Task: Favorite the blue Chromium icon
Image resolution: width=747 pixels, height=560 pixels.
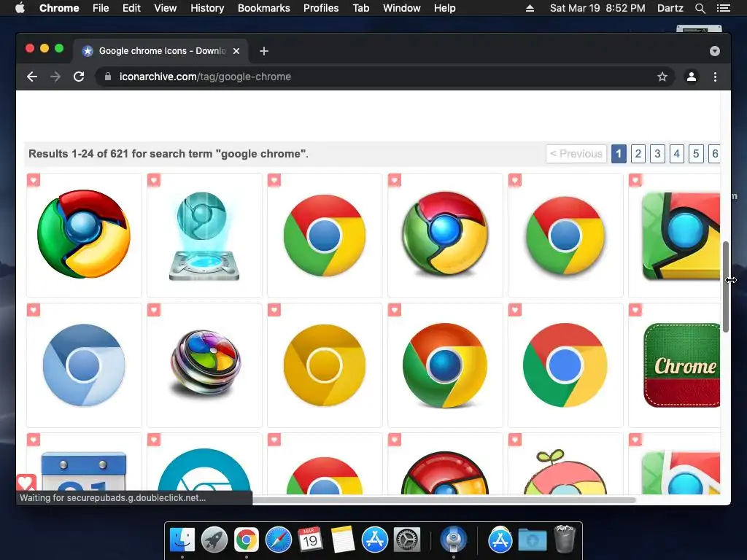Action: [x=34, y=310]
